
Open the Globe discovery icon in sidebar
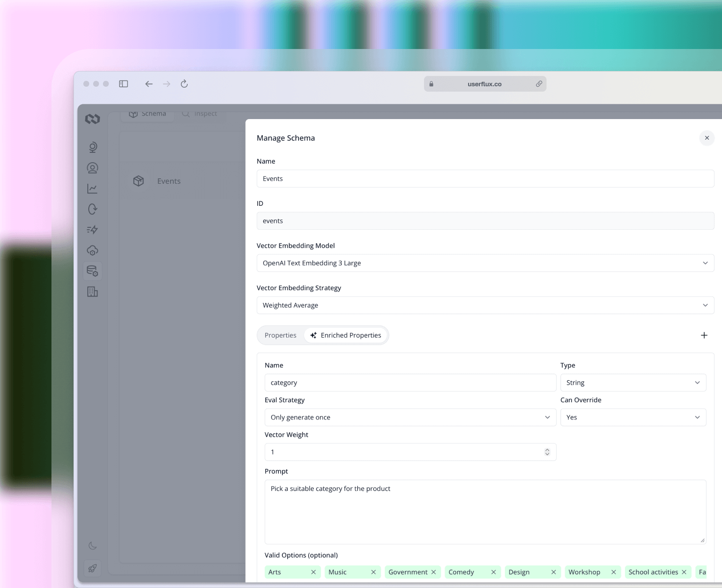pos(92,147)
